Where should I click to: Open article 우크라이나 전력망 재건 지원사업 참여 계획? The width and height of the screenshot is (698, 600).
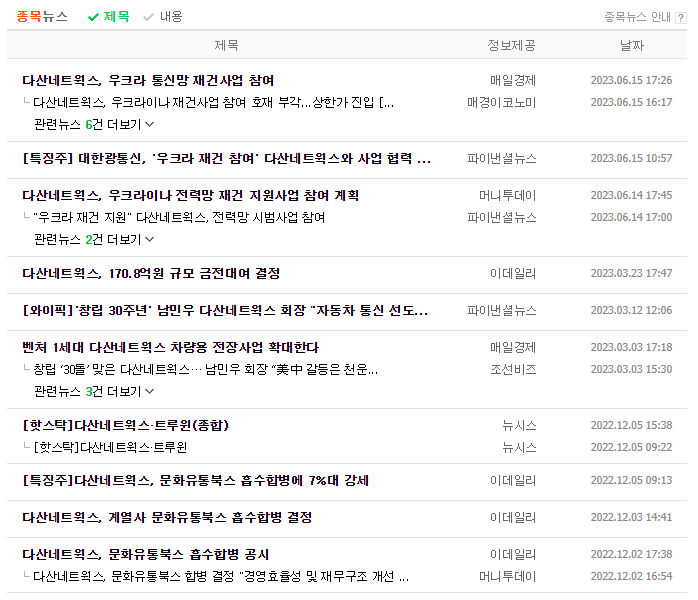(x=191, y=195)
